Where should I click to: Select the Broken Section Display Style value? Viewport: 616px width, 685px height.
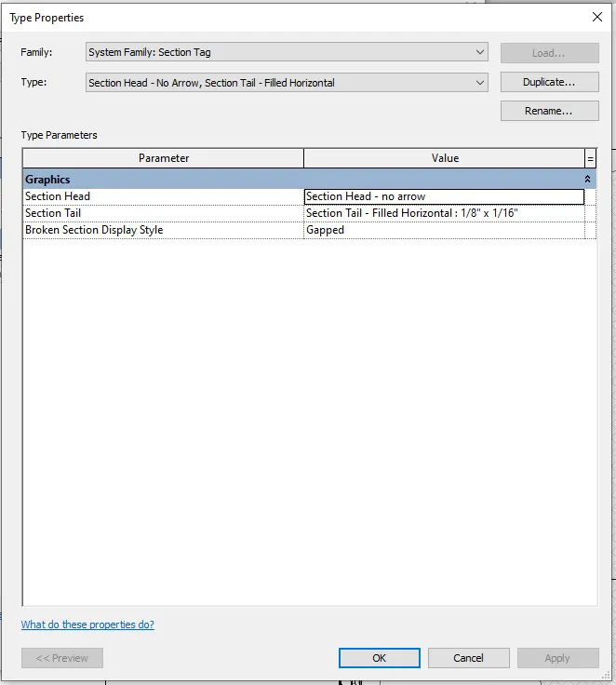pyautogui.click(x=444, y=230)
